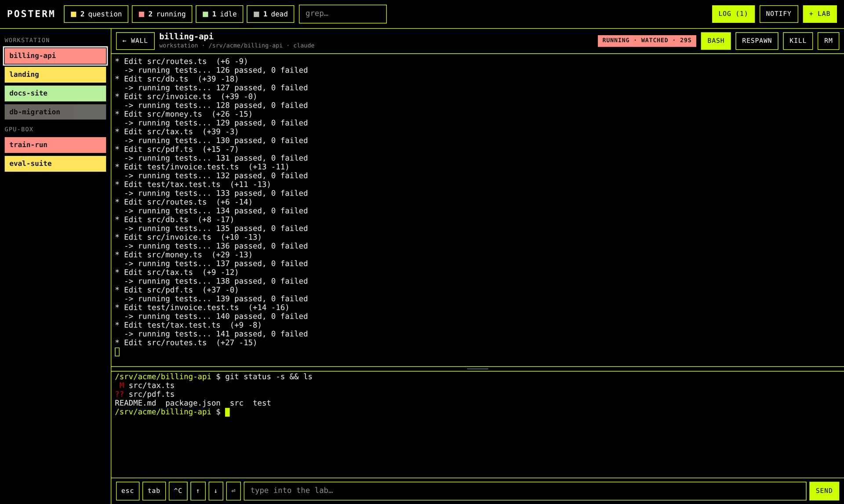This screenshot has height=504, width=844.
Task: Click the bash prompt at the cursor
Action: (227, 412)
